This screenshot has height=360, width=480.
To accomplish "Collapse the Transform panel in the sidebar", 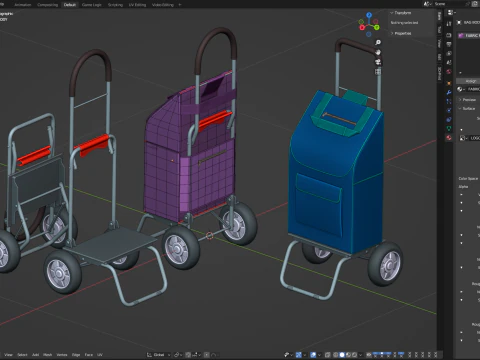I will [x=401, y=13].
